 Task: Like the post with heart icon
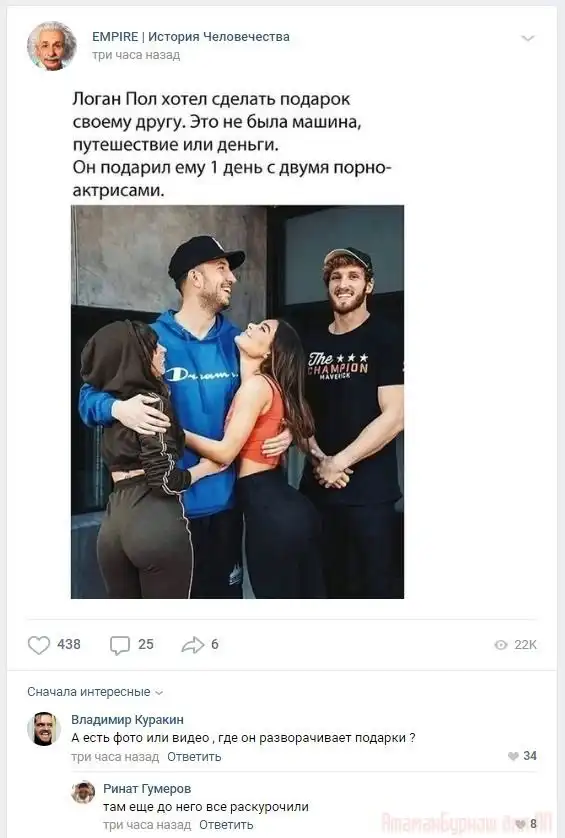tap(38, 645)
